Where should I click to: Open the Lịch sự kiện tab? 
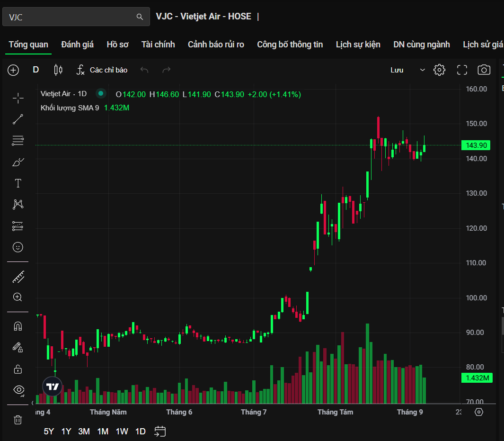click(x=358, y=45)
